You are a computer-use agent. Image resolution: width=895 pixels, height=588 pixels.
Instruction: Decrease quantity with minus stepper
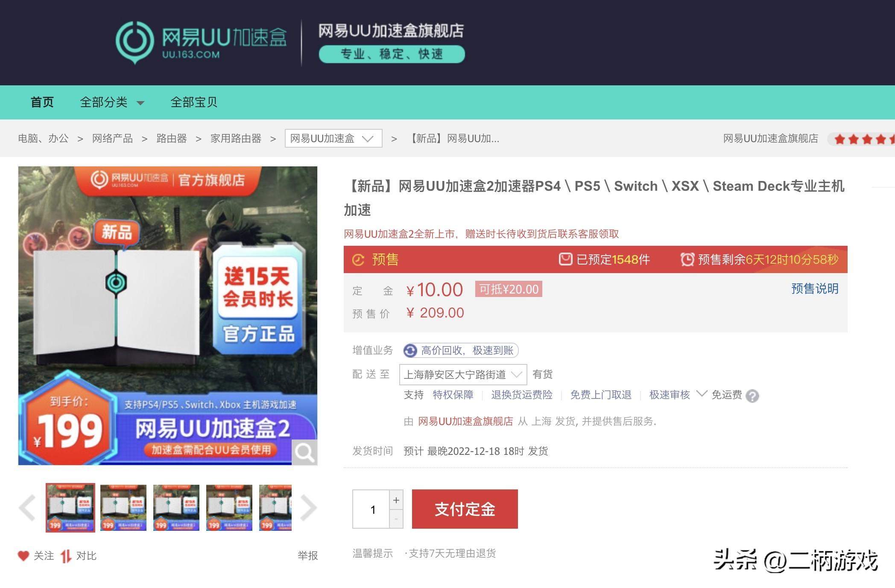[x=396, y=519]
